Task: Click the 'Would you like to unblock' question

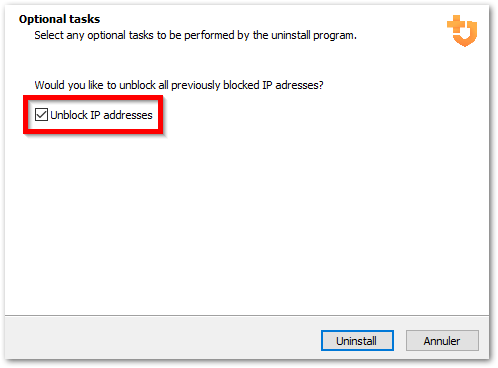Action: (x=179, y=85)
